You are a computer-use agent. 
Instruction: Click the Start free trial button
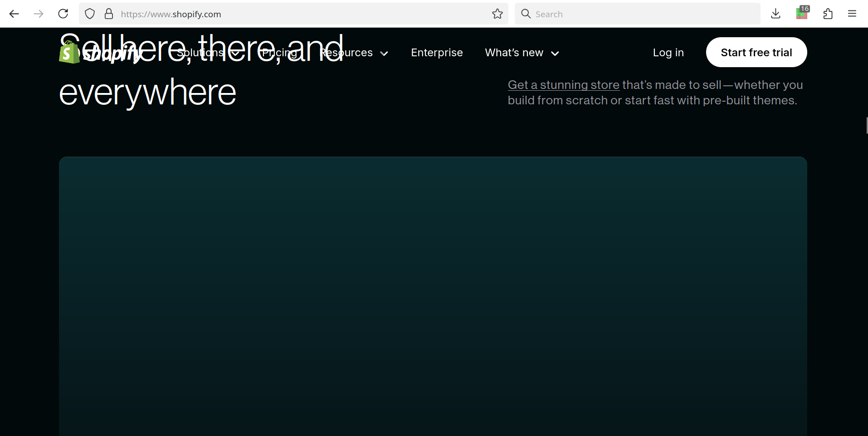click(756, 52)
